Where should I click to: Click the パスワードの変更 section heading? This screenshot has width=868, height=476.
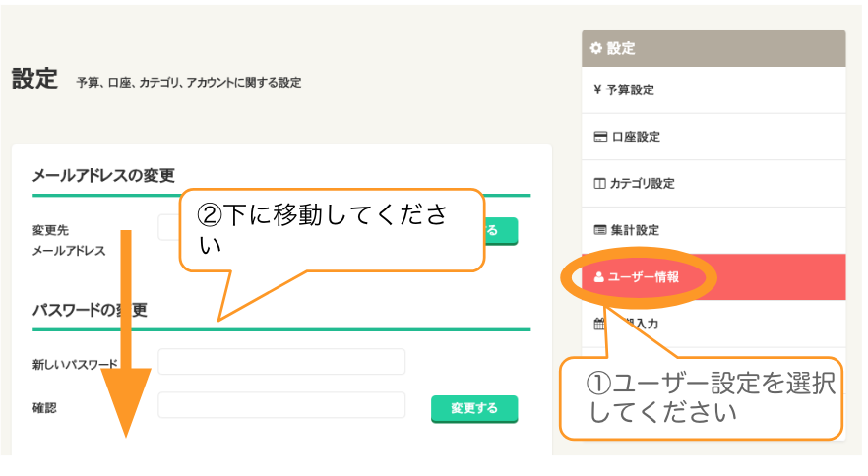[90, 310]
